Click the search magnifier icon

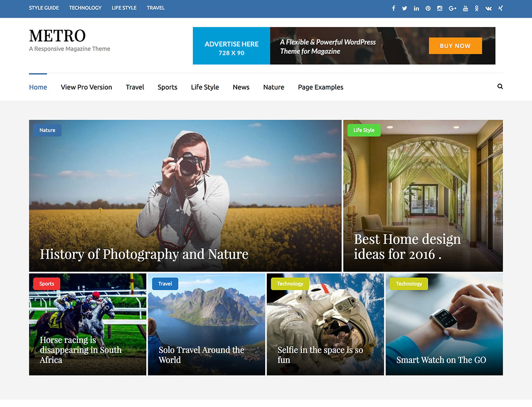click(500, 87)
